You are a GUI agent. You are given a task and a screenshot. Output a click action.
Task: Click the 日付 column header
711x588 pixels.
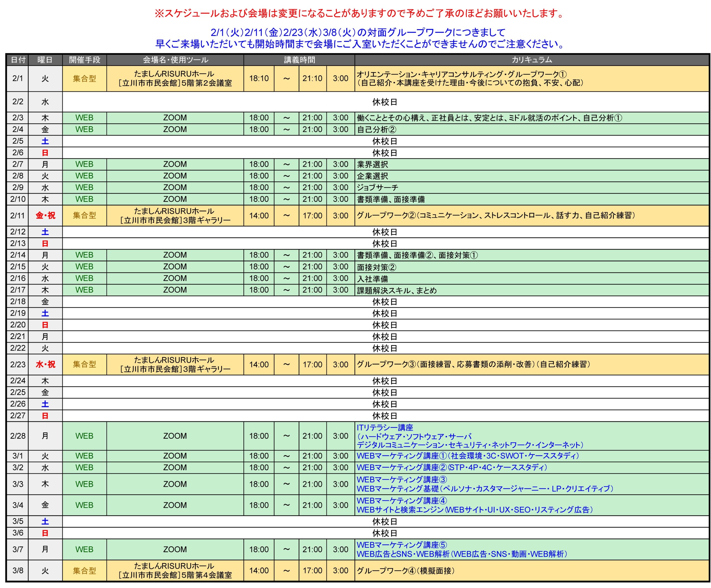click(17, 60)
